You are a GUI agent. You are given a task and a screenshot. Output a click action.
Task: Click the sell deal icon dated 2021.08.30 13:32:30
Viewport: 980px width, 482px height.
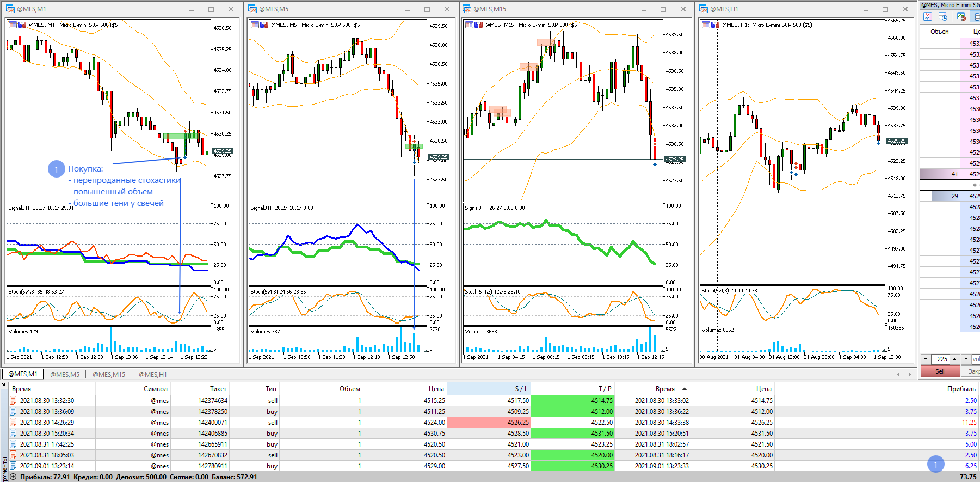13,400
